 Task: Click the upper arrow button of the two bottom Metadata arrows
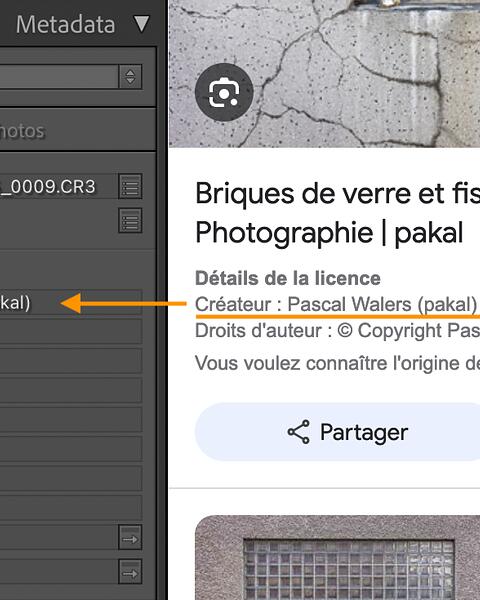pos(130,538)
